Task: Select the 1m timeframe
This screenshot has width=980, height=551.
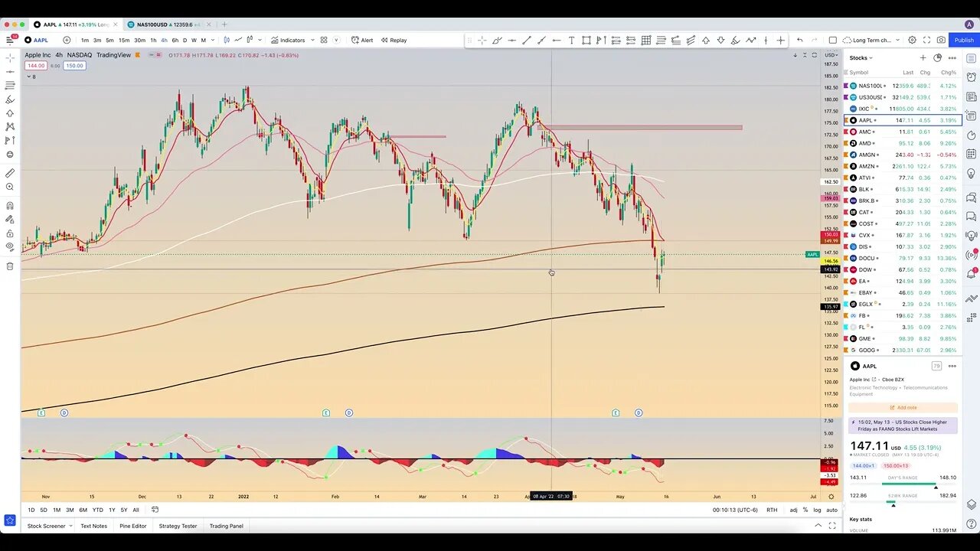Action: click(85, 40)
